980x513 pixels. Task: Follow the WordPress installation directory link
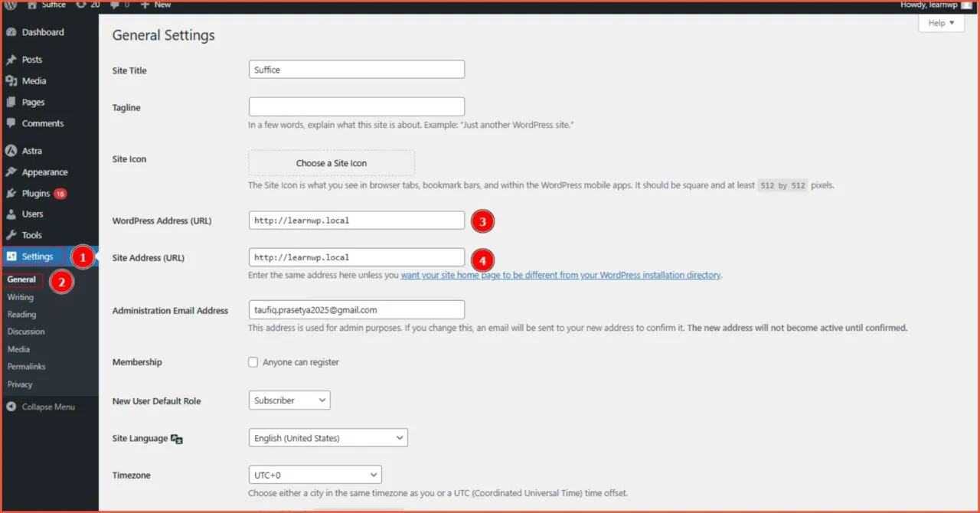651,275
